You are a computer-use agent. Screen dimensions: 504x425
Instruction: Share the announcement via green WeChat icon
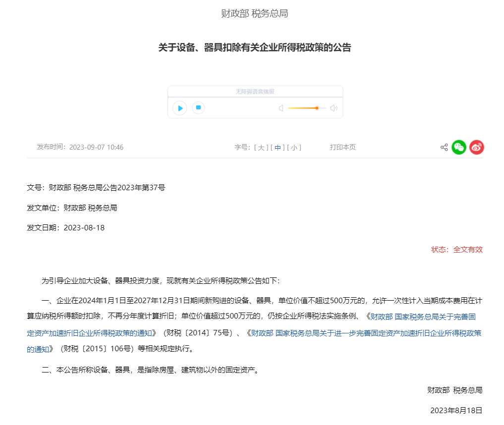[459, 147]
